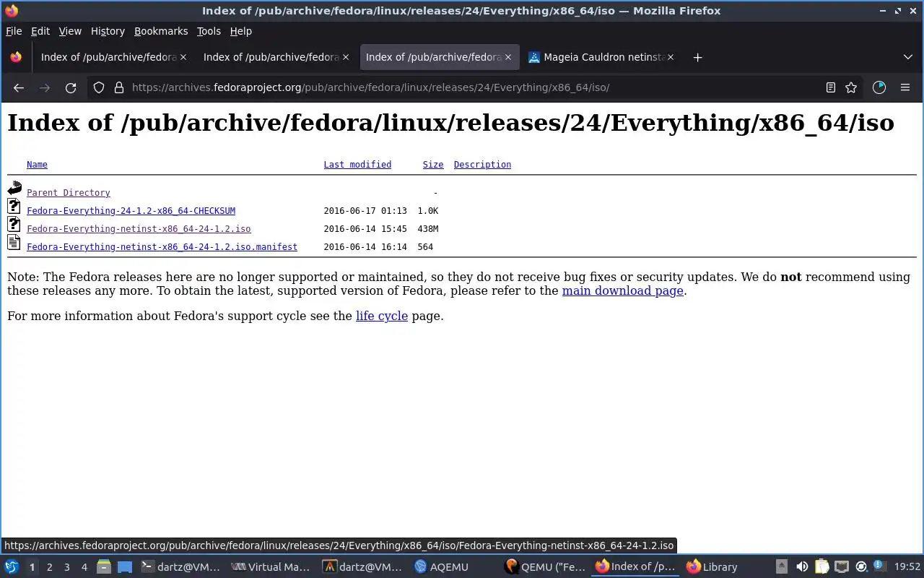
Task: Open the .iso.manifest file link
Action: coord(162,247)
